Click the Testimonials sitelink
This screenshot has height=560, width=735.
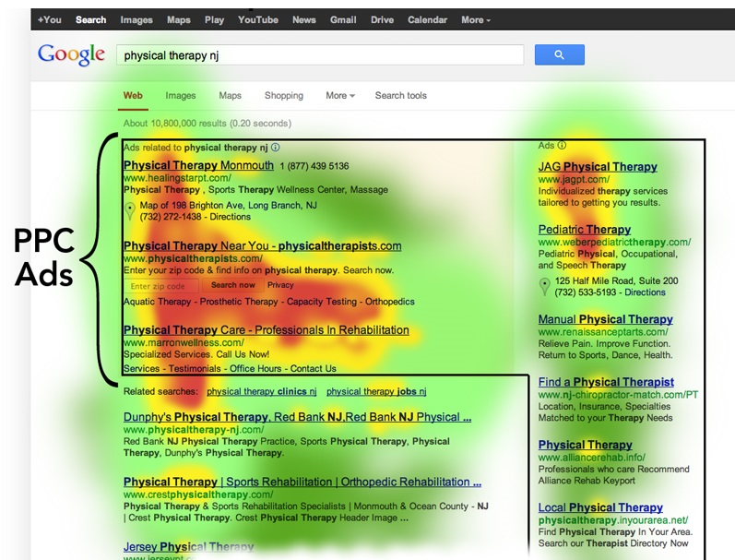tap(195, 369)
